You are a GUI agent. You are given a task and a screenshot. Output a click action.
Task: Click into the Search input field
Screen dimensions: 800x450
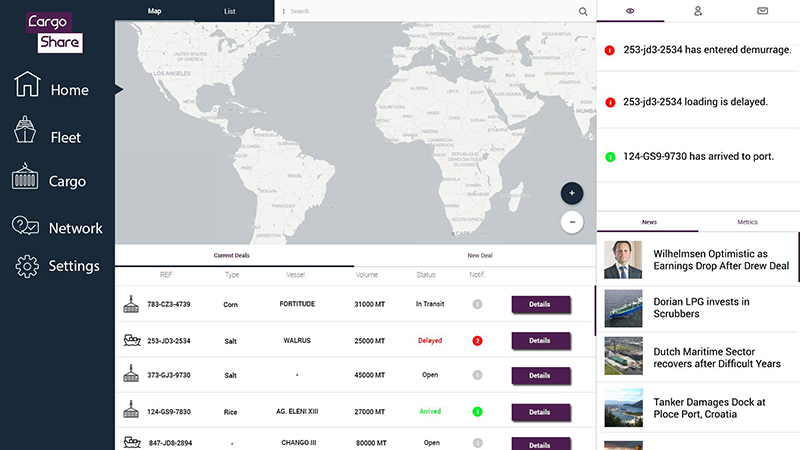pos(430,11)
